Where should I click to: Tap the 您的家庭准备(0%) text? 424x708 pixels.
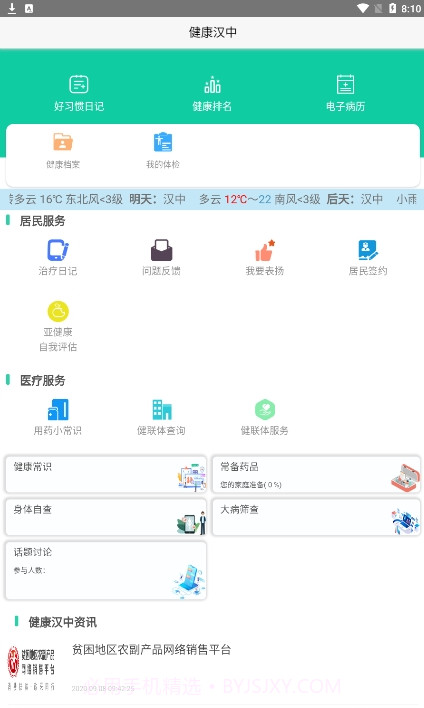[251, 484]
